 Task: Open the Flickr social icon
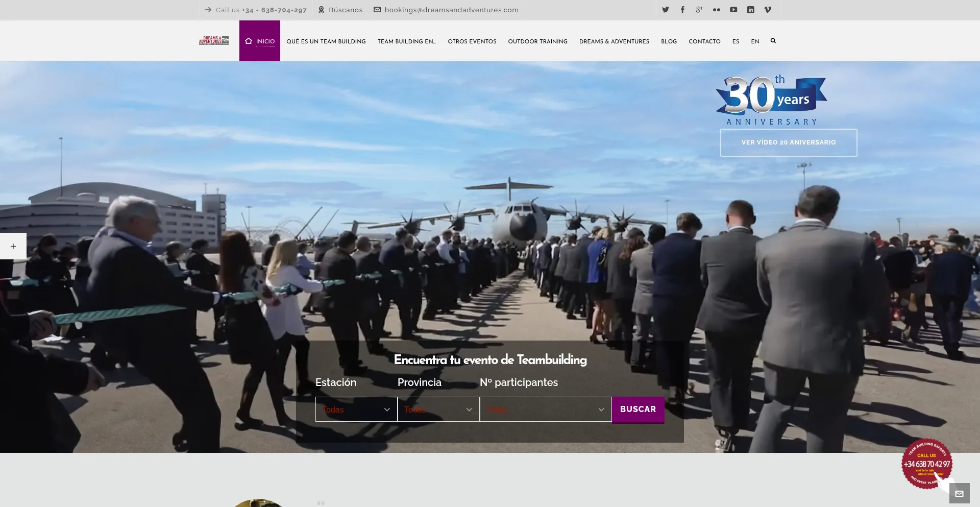click(717, 10)
